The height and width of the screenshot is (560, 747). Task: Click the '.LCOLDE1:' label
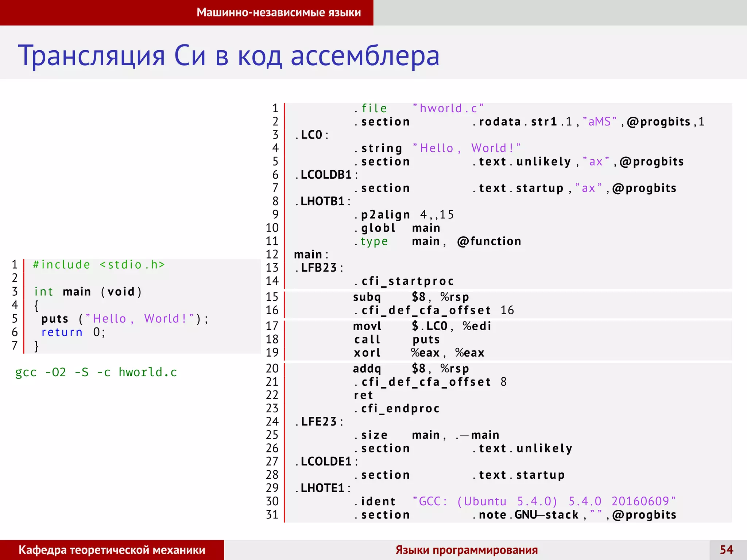pyautogui.click(x=326, y=462)
